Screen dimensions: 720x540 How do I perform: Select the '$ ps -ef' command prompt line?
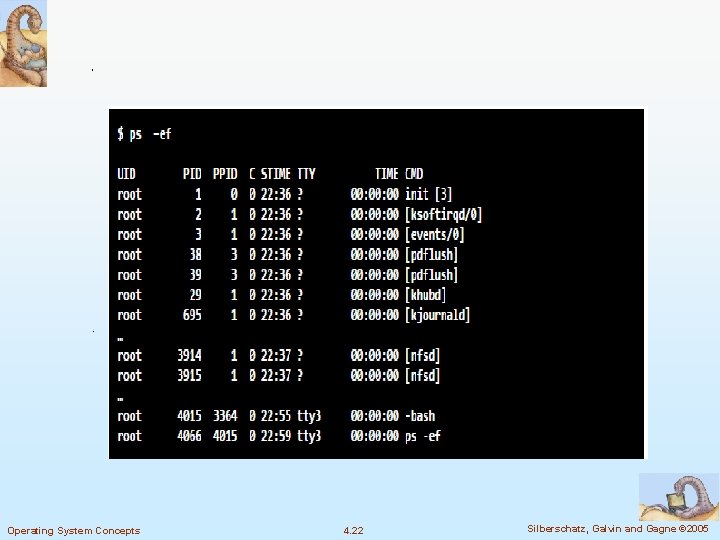(144, 134)
